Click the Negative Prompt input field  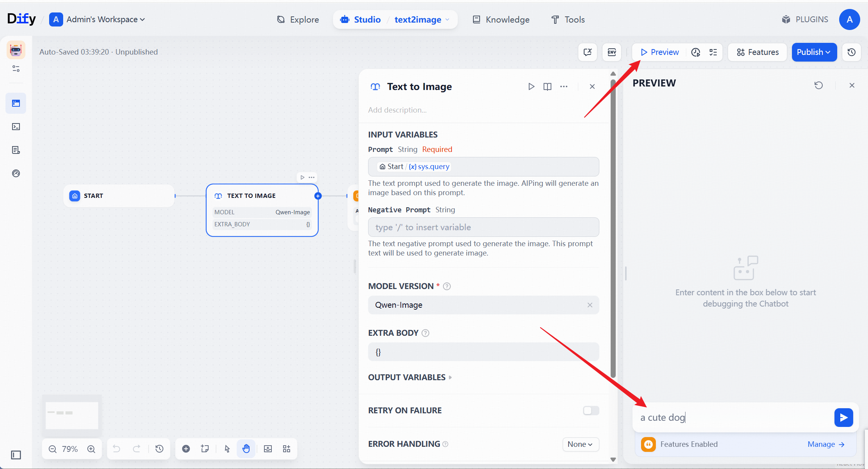pos(483,227)
